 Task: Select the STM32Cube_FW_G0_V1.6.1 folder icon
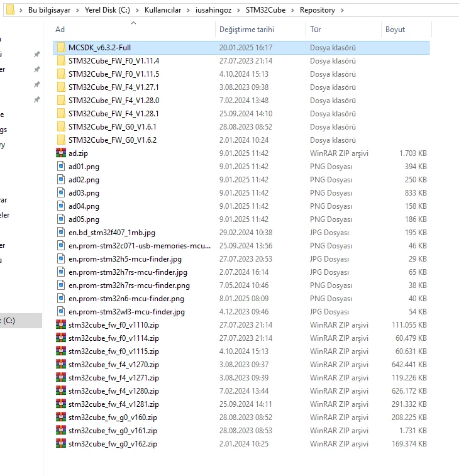click(x=61, y=127)
